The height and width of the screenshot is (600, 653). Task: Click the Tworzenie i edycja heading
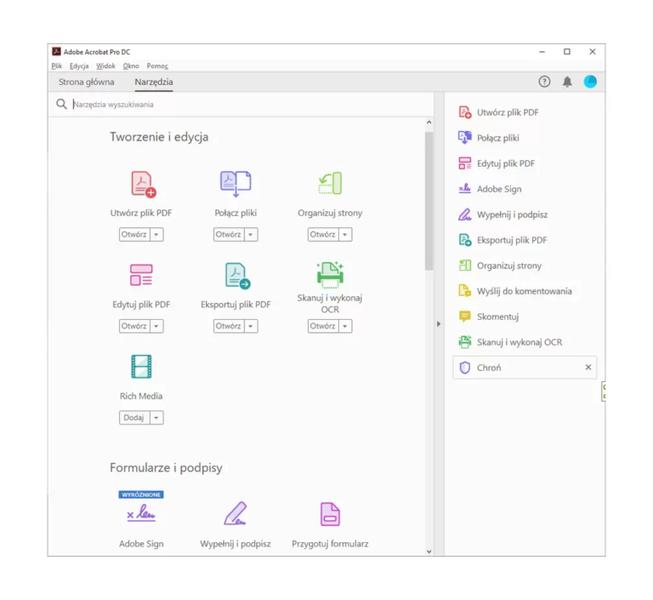pyautogui.click(x=159, y=137)
